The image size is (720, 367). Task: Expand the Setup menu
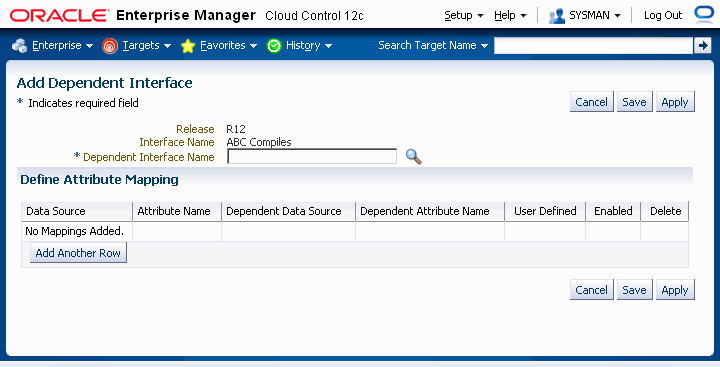pyautogui.click(x=464, y=15)
